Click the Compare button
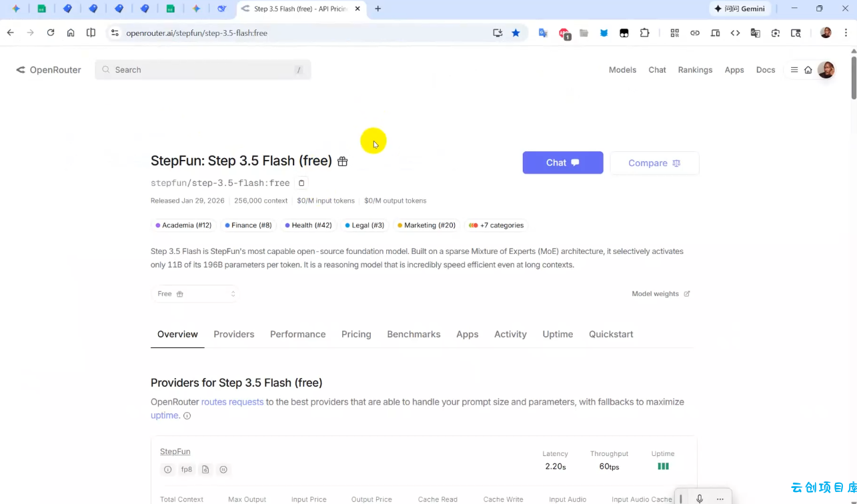The height and width of the screenshot is (504, 857). point(654,163)
